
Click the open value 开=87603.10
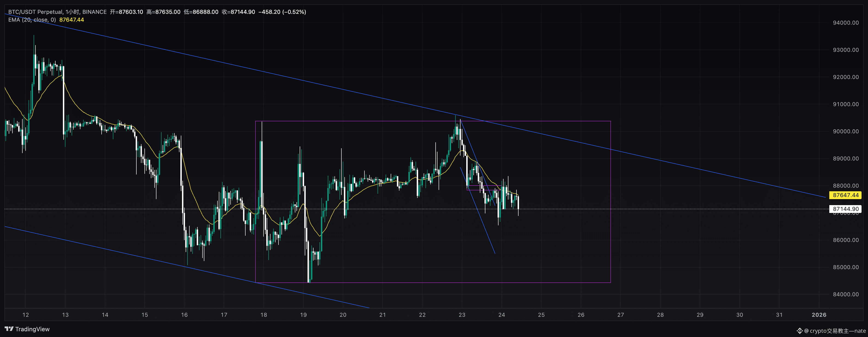tap(126, 12)
